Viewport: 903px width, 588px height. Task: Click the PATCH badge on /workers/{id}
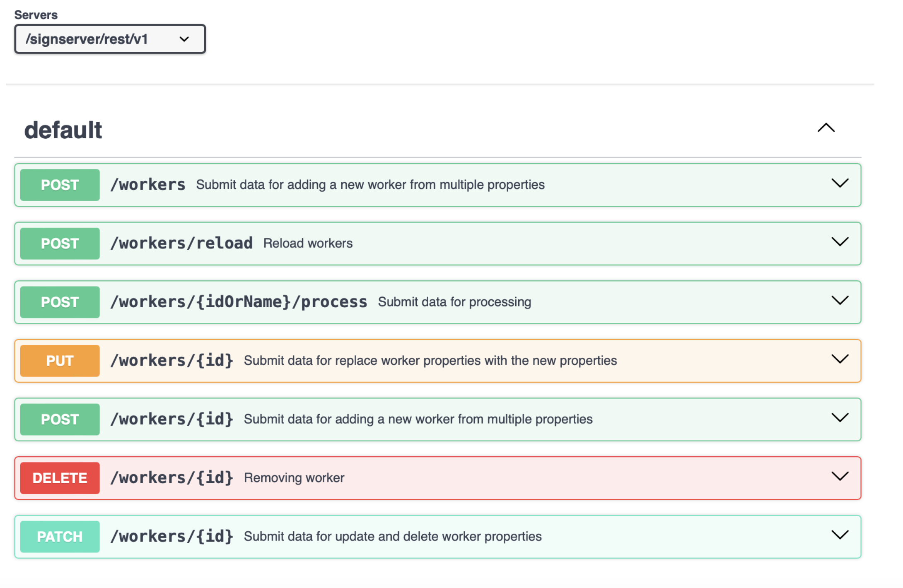59,536
